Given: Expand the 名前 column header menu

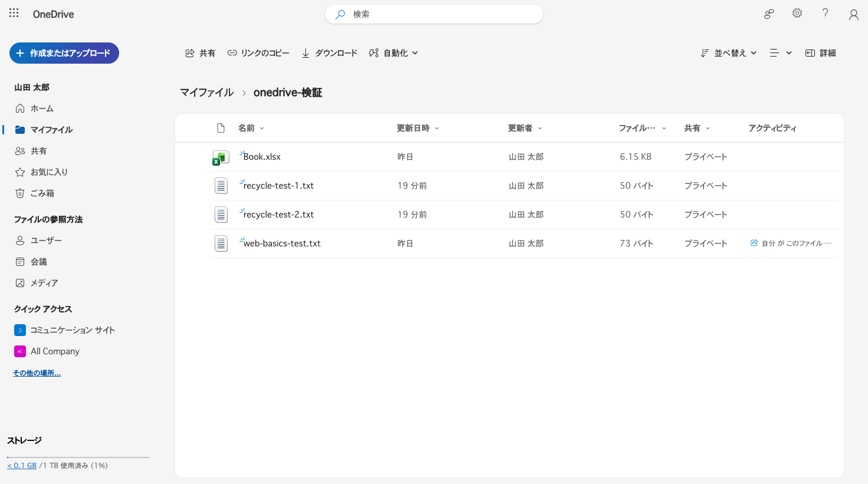Looking at the screenshot, I should (251, 128).
